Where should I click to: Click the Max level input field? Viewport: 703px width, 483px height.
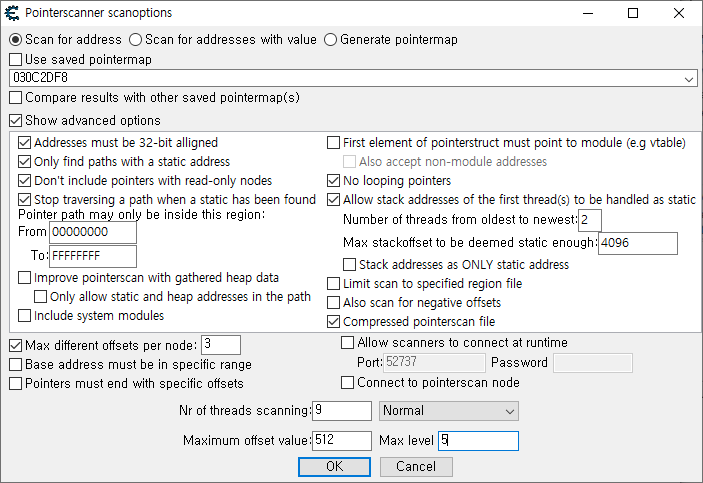[x=478, y=440]
